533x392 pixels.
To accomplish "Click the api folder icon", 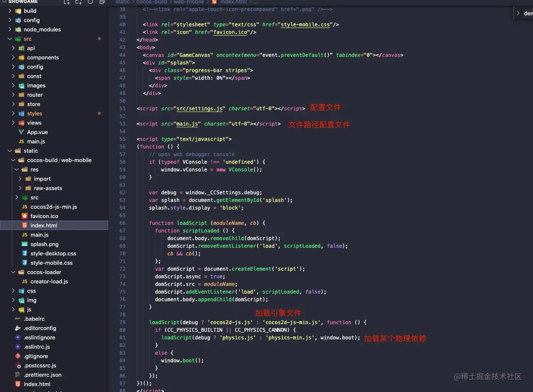I will (21, 48).
